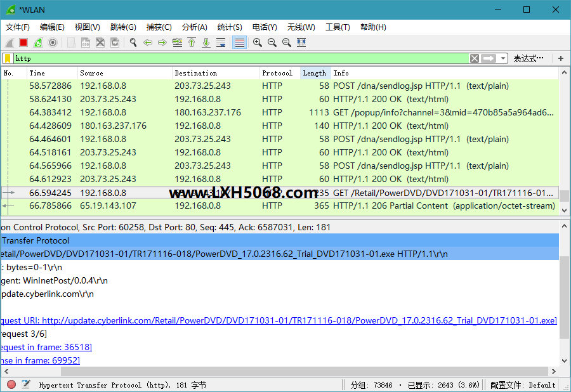Add a filter button with plus icon
Screen dimensions: 571x392
click(561, 58)
